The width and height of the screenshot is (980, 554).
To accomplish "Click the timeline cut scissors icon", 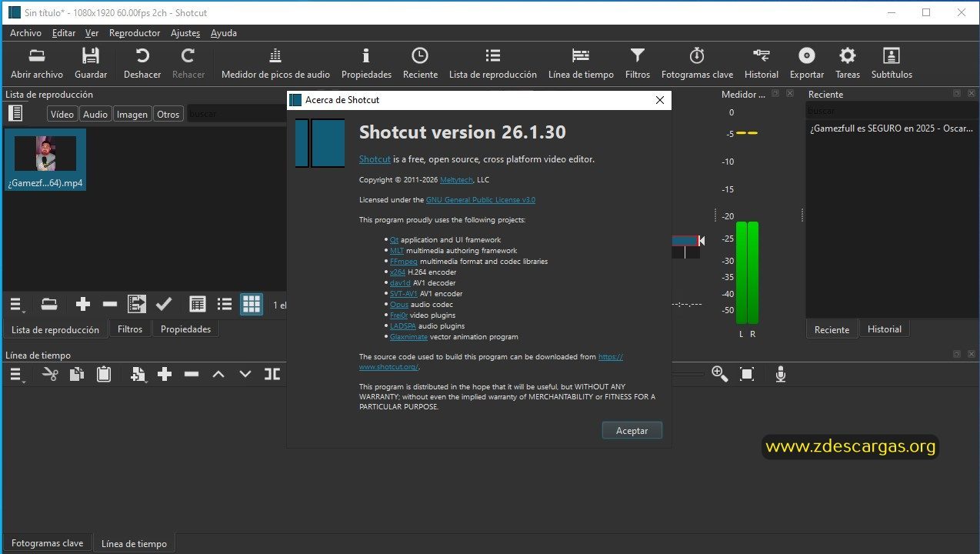I will point(50,374).
